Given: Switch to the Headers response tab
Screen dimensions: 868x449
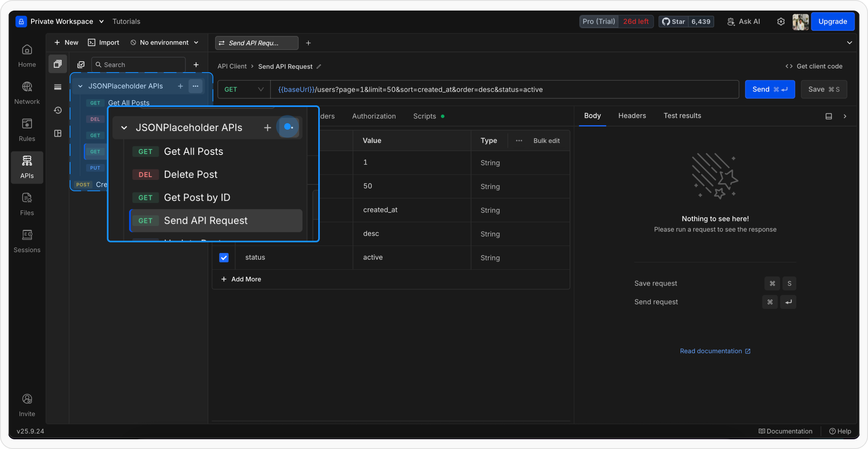Looking at the screenshot, I should pos(632,115).
